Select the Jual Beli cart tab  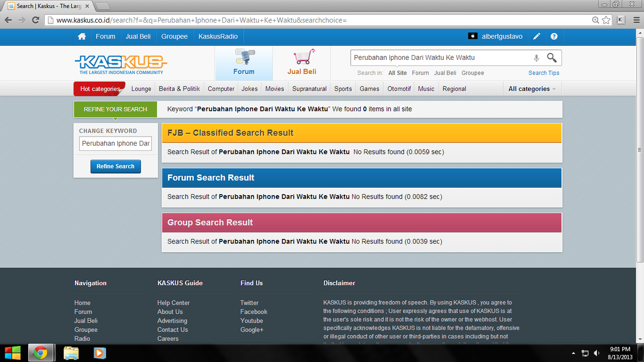point(302,63)
